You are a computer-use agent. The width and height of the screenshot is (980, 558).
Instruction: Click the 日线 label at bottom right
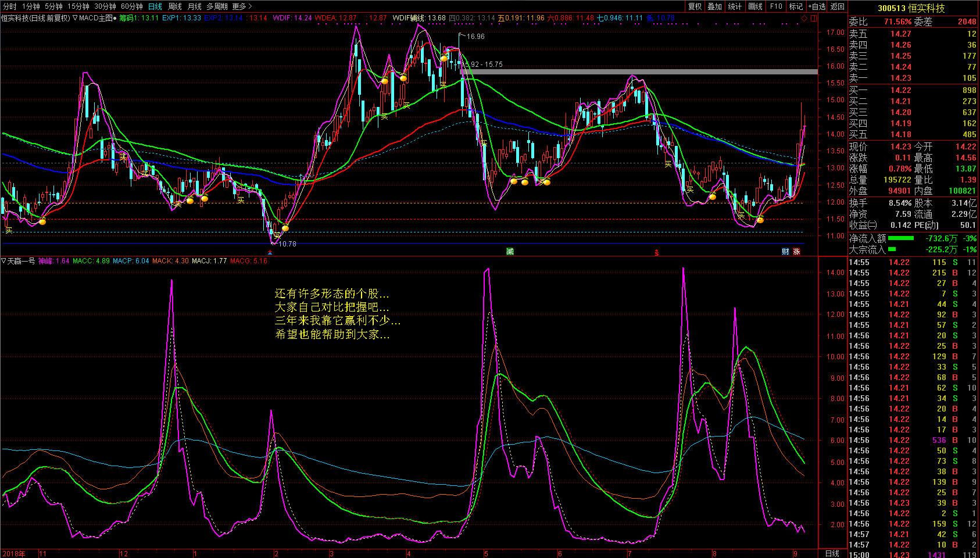coord(832,553)
